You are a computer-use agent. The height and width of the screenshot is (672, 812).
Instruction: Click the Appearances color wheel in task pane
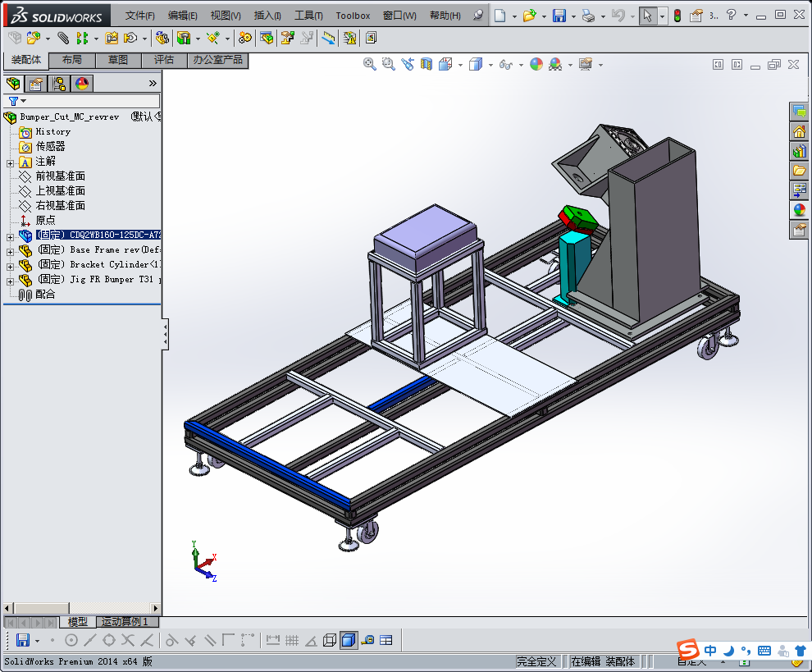coord(798,210)
